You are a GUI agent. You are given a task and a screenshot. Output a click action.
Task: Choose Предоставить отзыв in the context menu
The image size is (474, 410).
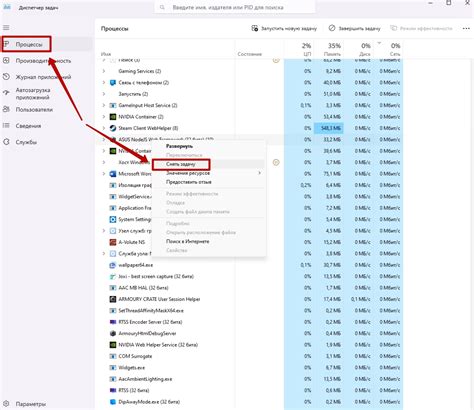click(189, 182)
